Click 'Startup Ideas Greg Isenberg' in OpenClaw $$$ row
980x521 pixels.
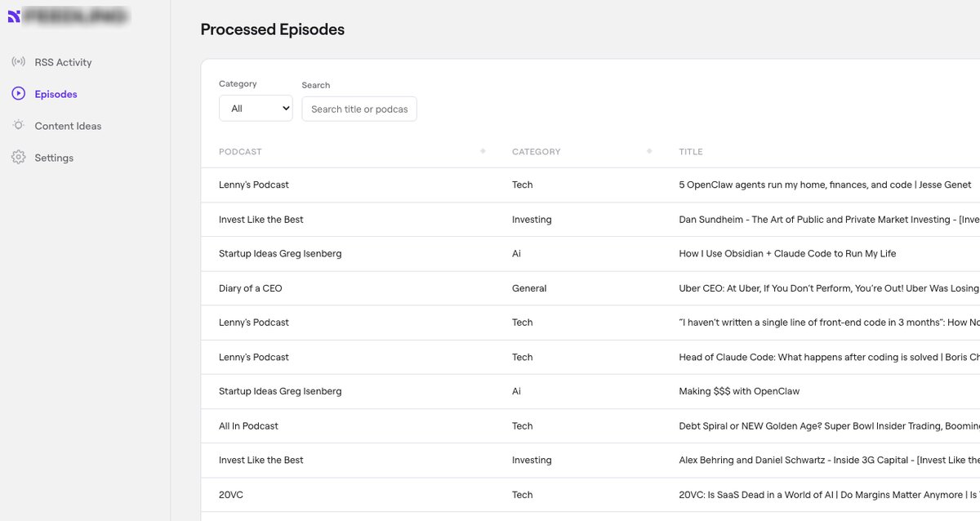tap(280, 391)
